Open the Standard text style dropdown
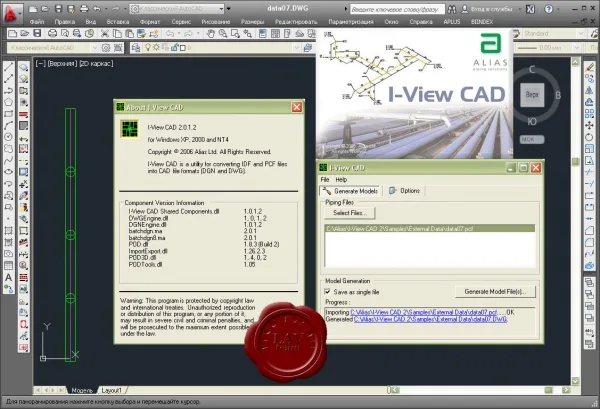 (x=553, y=34)
